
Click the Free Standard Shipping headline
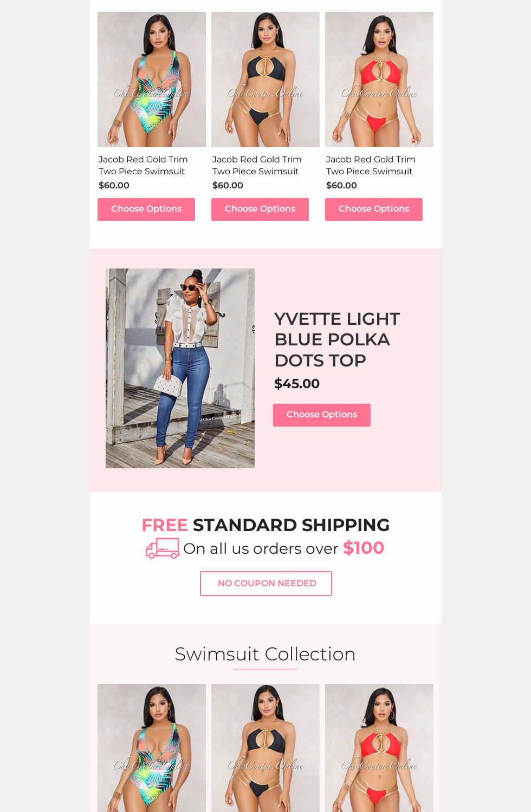point(265,525)
